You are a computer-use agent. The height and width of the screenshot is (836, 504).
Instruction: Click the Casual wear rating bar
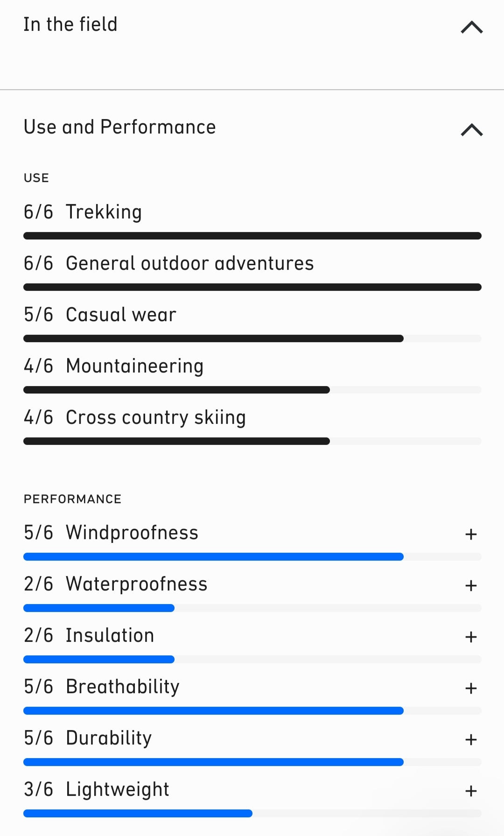click(213, 338)
